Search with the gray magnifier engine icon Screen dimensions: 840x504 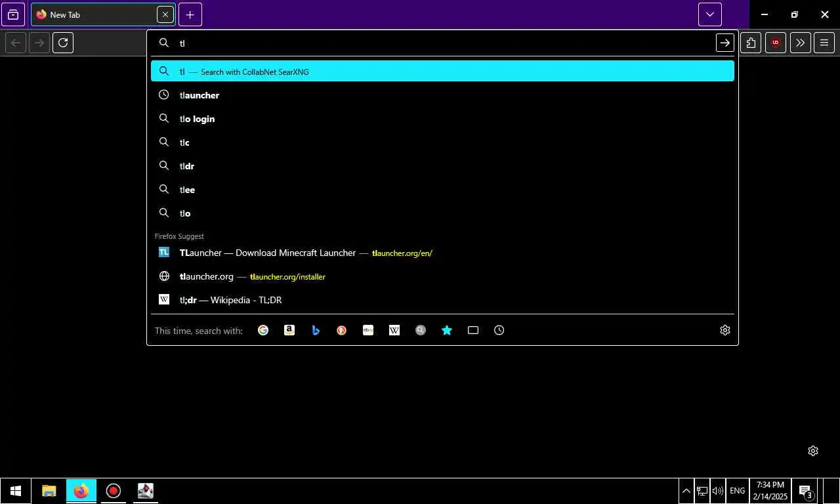421,330
